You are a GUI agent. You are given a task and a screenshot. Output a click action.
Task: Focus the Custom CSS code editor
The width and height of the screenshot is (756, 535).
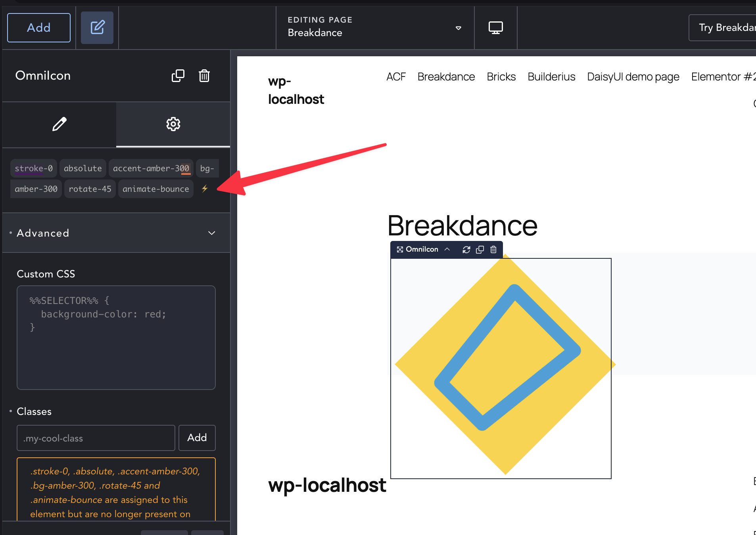[x=116, y=338]
